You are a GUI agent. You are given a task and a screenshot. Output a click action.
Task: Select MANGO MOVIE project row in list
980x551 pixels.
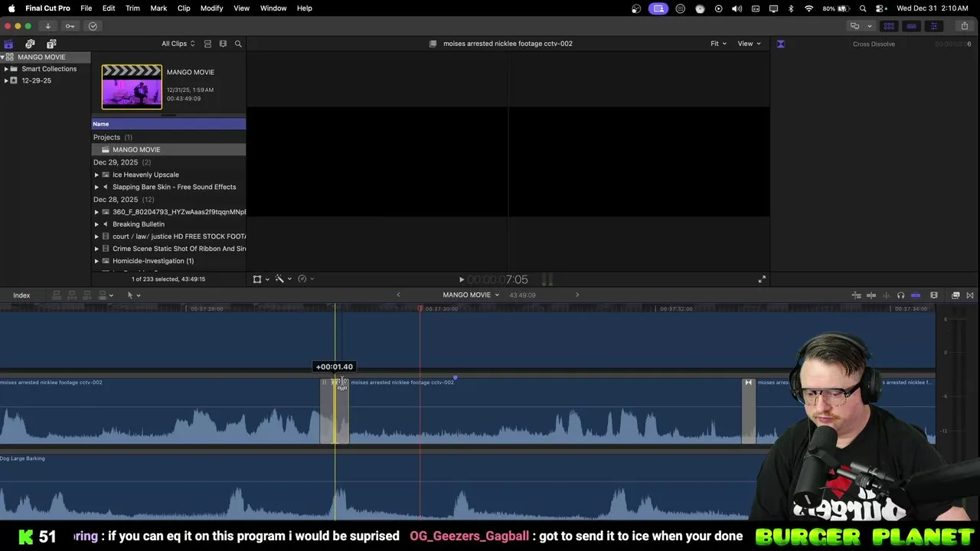[x=168, y=149]
